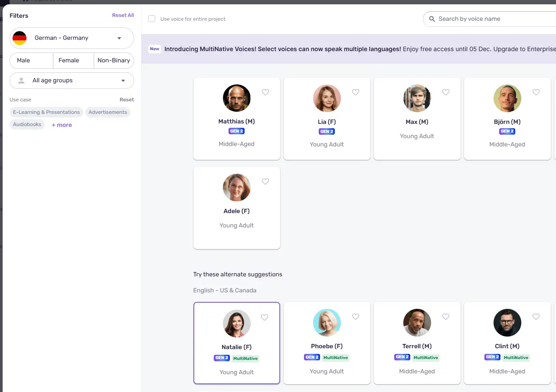The height and width of the screenshot is (392, 556).
Task: Click the age group person icon
Action: point(21,81)
